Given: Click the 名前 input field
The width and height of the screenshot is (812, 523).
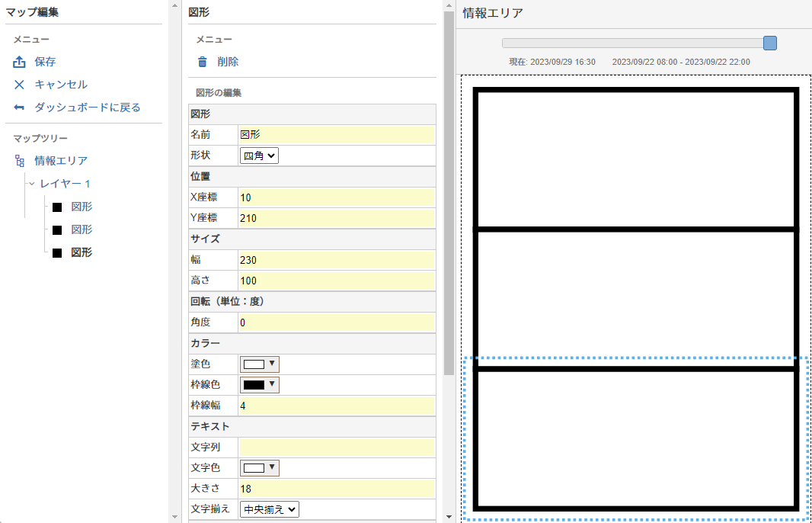Looking at the screenshot, I should coord(337,135).
